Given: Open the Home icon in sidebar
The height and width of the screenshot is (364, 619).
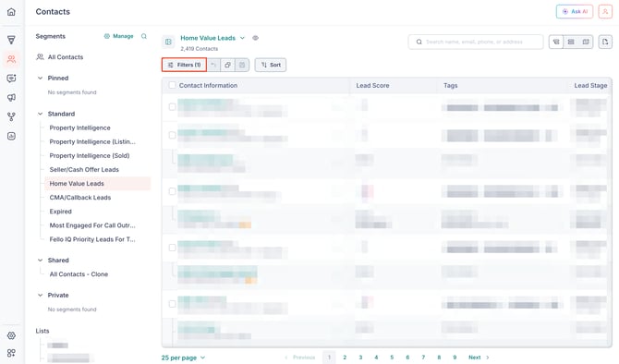Looking at the screenshot, I should pyautogui.click(x=11, y=12).
